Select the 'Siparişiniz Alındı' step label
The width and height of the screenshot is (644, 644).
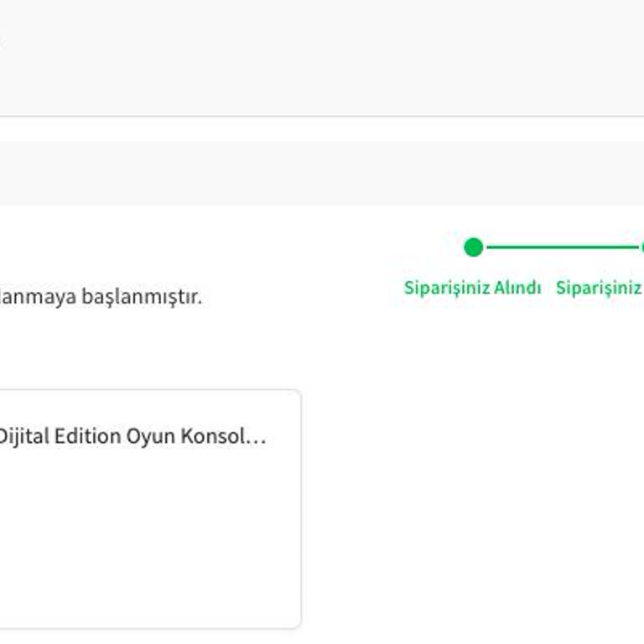click(472, 288)
